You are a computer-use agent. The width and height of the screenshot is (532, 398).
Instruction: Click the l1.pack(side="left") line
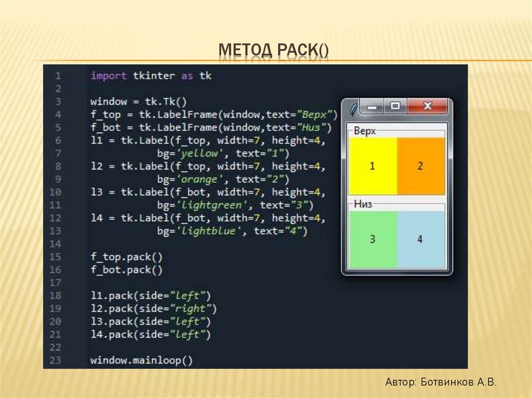(x=151, y=296)
